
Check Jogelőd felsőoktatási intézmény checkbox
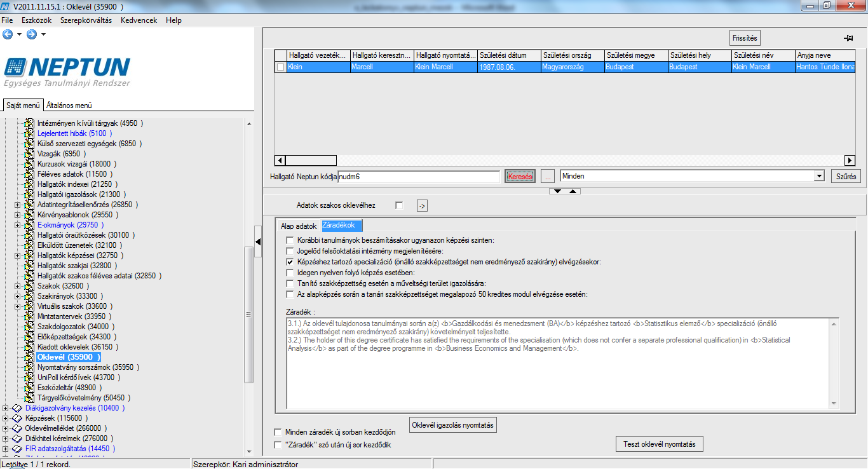(x=290, y=251)
